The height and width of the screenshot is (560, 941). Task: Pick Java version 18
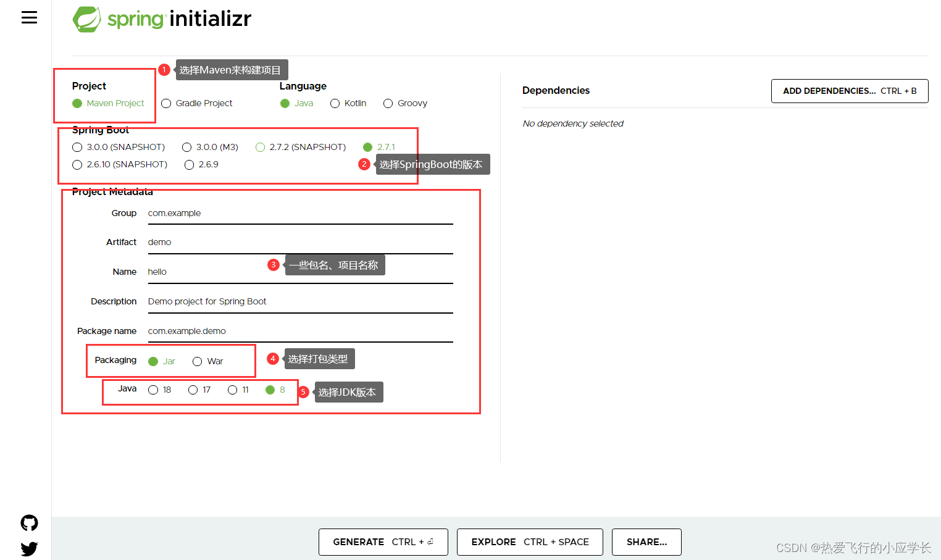pos(160,390)
